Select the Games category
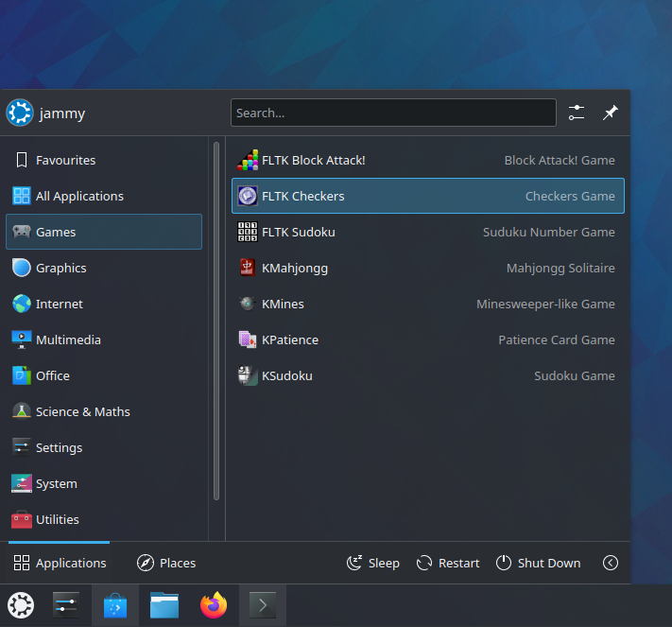Viewport: 672px width, 627px height. point(104,232)
